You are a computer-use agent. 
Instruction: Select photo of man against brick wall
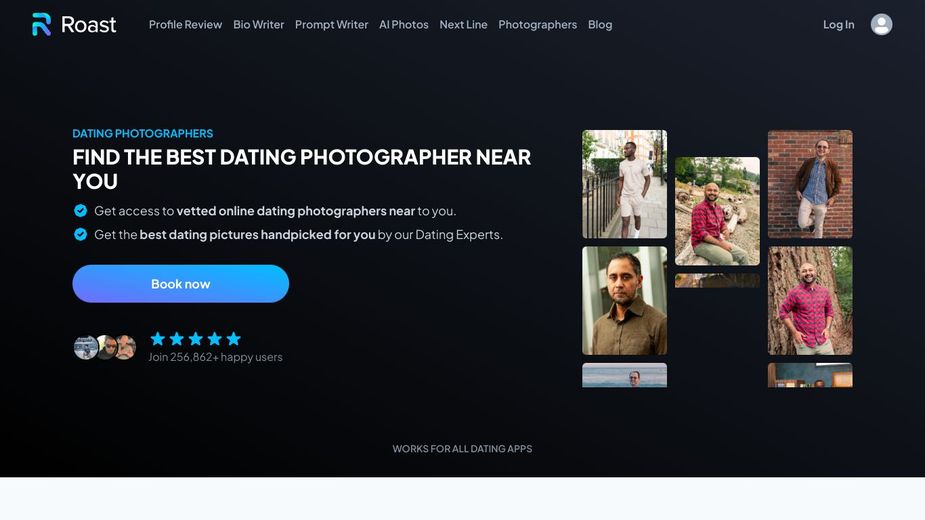[x=810, y=184]
